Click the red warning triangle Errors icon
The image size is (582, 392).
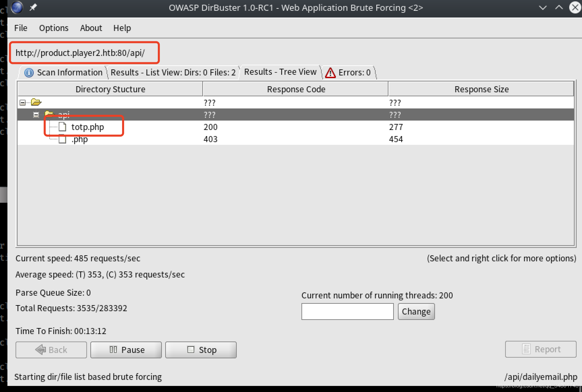pos(330,73)
